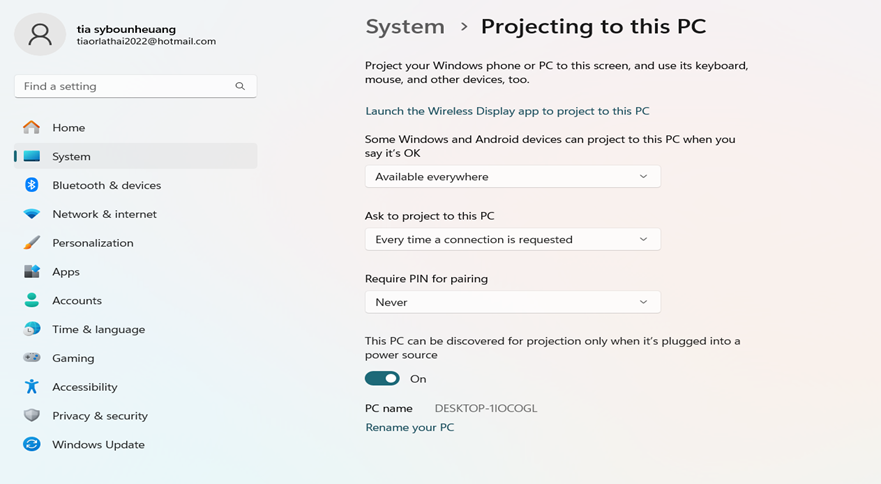The image size is (881, 484).
Task: Open Privacy & security settings
Action: (x=99, y=416)
